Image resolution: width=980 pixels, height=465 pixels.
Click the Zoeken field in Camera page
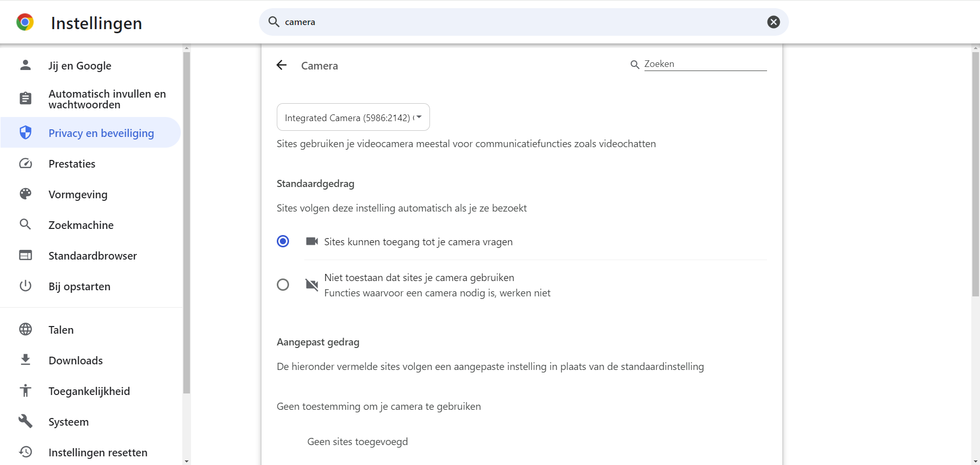[x=705, y=64]
